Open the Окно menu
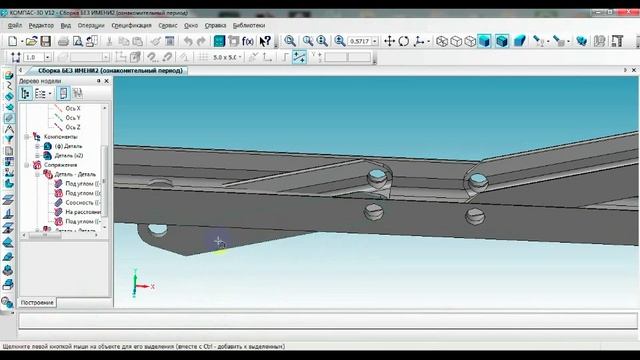This screenshot has height=360, width=640. point(191,25)
